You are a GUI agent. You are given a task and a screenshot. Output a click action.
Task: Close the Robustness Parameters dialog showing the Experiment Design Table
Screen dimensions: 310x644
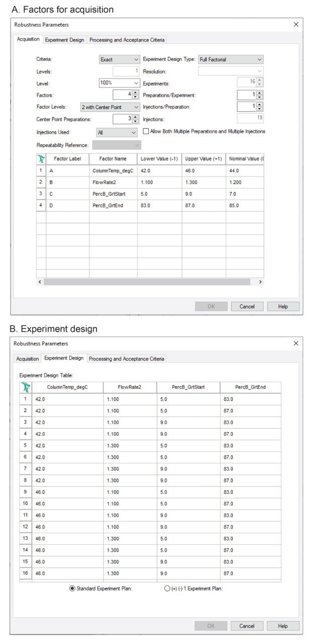pos(295,343)
